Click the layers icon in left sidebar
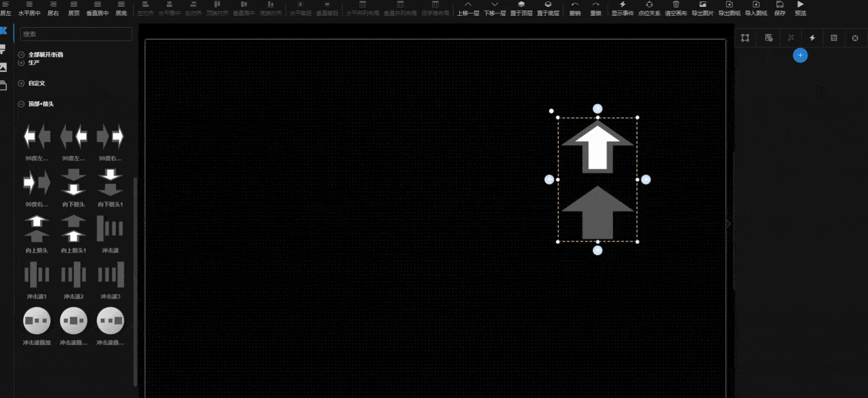The width and height of the screenshot is (868, 398). click(3, 85)
